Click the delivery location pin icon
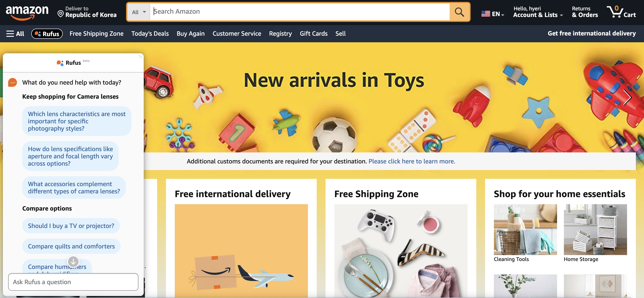 [x=61, y=14]
